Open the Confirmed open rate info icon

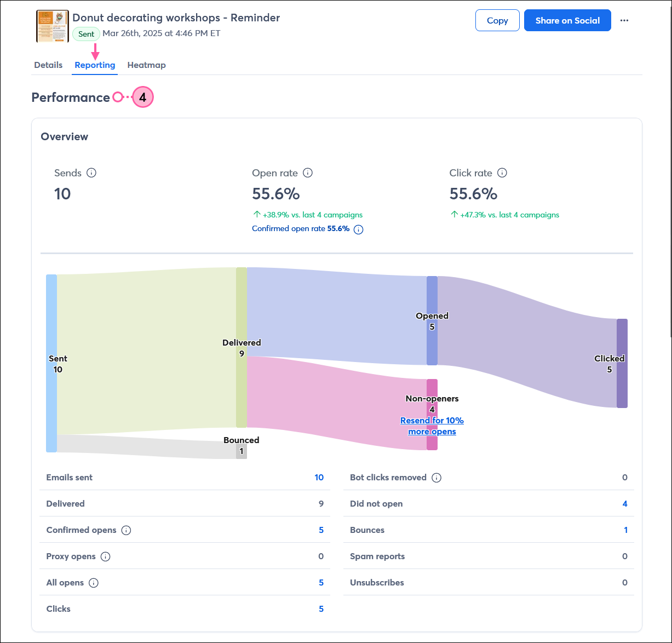click(358, 229)
